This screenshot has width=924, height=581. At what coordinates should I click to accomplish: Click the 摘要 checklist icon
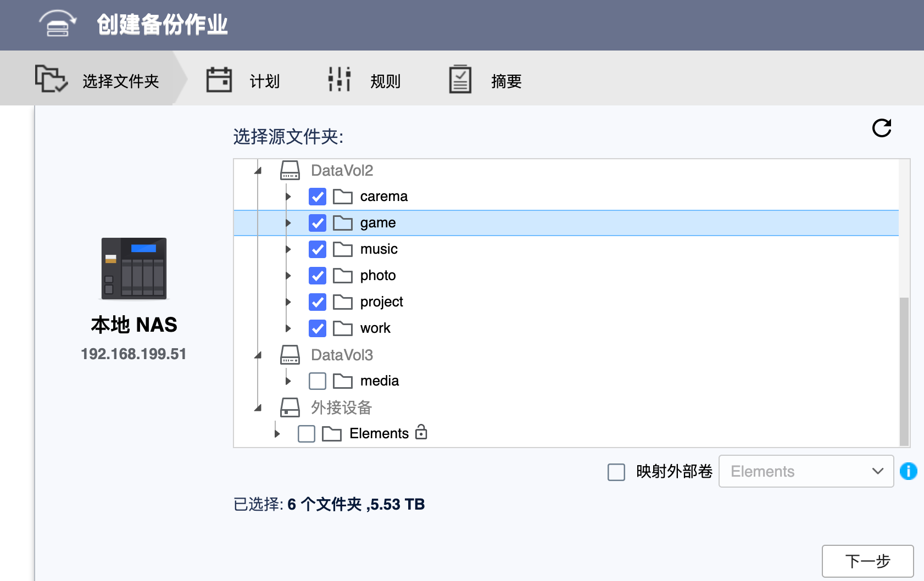tap(460, 79)
